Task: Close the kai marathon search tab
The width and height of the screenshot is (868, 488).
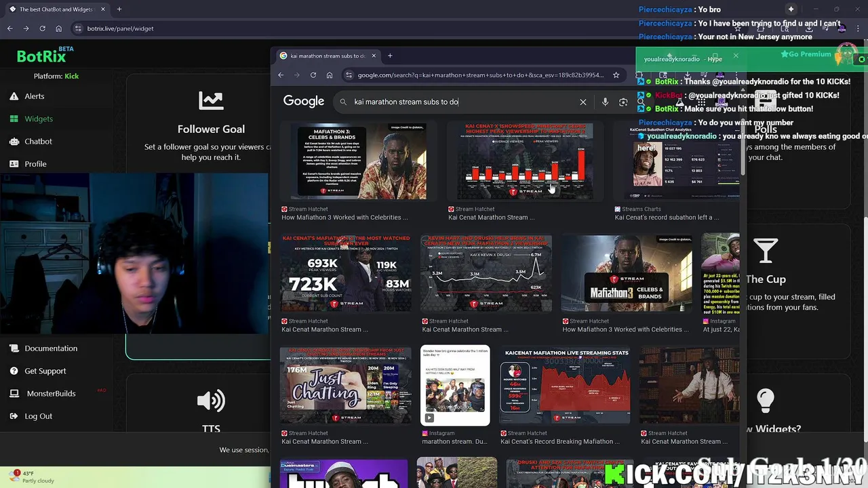Action: click(x=373, y=56)
